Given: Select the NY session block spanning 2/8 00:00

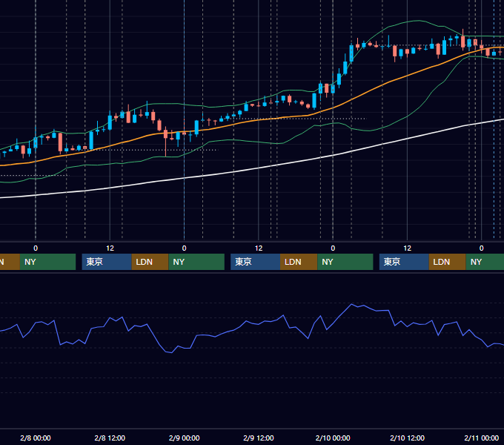Looking at the screenshot, I should [x=47, y=262].
